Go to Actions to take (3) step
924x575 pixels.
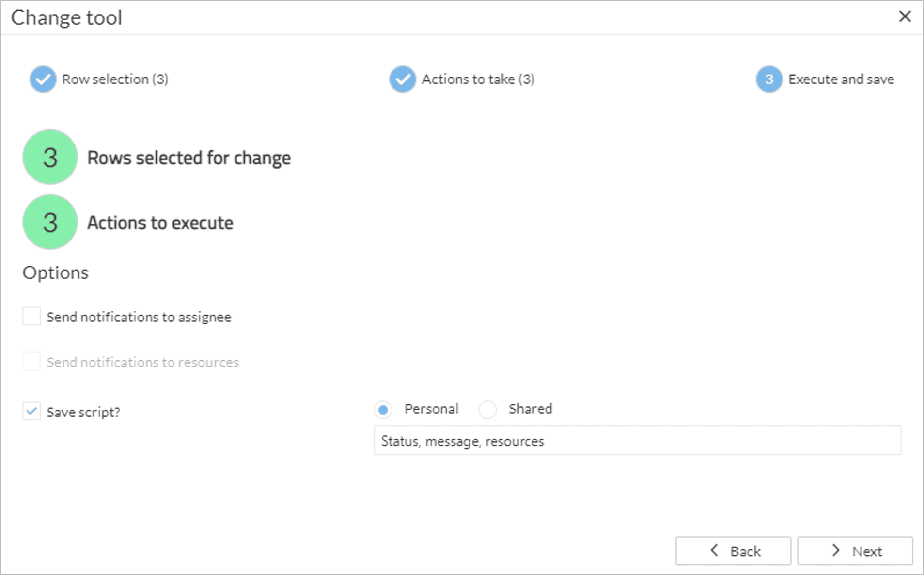[x=478, y=79]
